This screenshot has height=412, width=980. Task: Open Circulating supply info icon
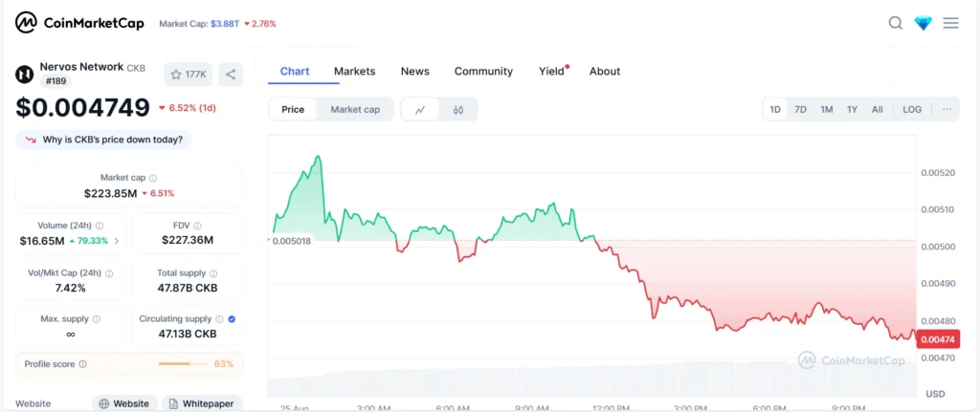tap(219, 319)
